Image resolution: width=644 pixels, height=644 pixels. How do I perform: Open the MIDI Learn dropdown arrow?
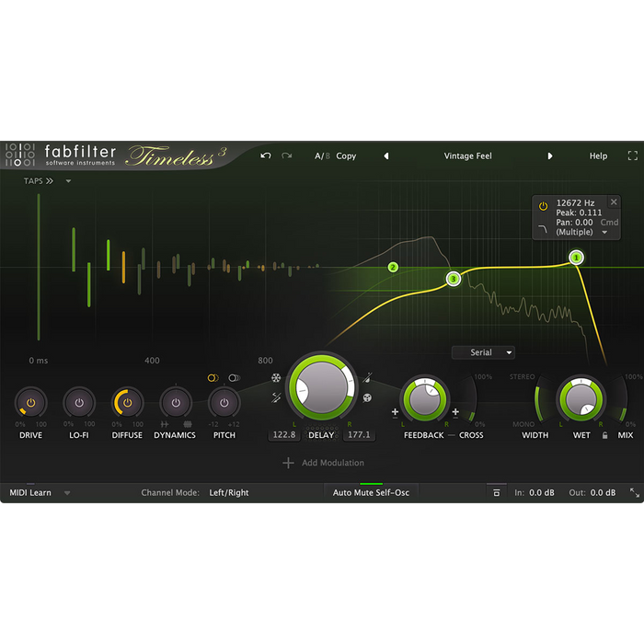click(67, 493)
